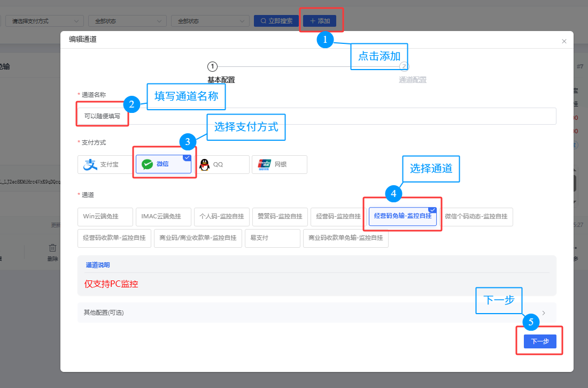The width and height of the screenshot is (588, 388).
Task: Click the 下一步 button
Action: pyautogui.click(x=540, y=341)
